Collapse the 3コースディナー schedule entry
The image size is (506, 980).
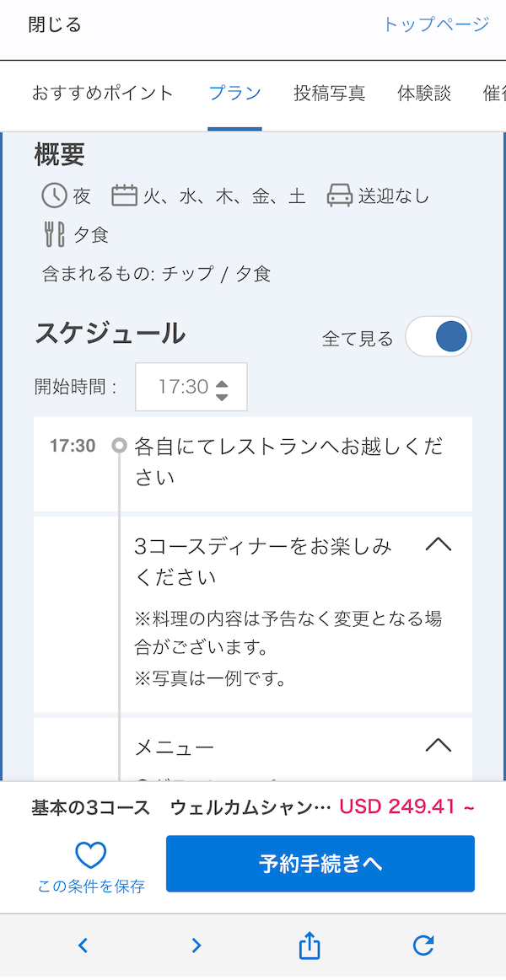[437, 544]
